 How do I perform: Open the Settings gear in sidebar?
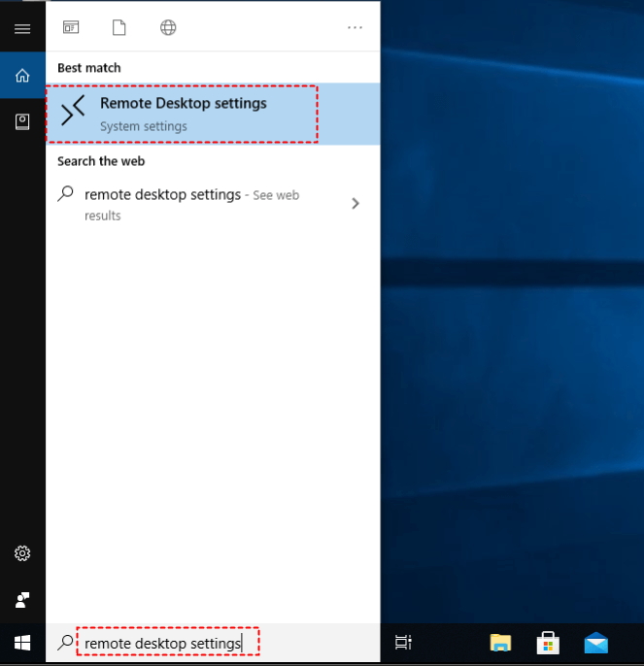(x=22, y=553)
